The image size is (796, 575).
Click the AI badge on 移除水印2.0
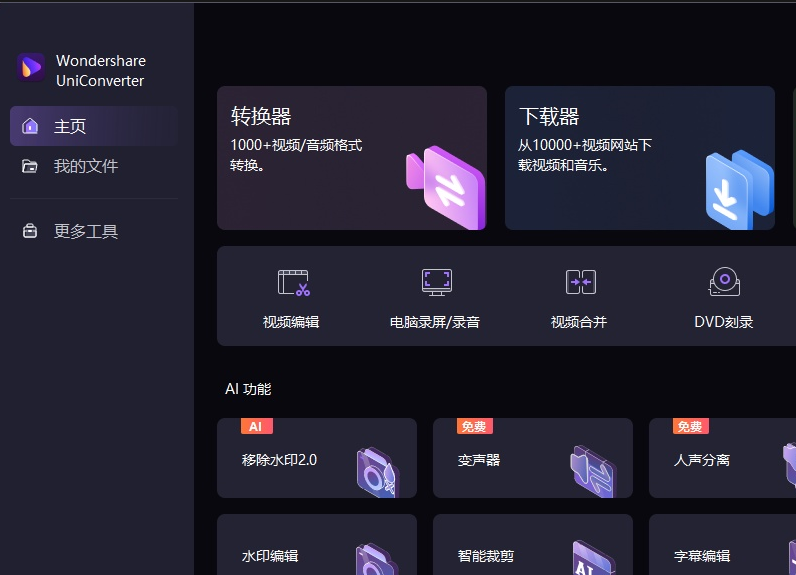257,426
